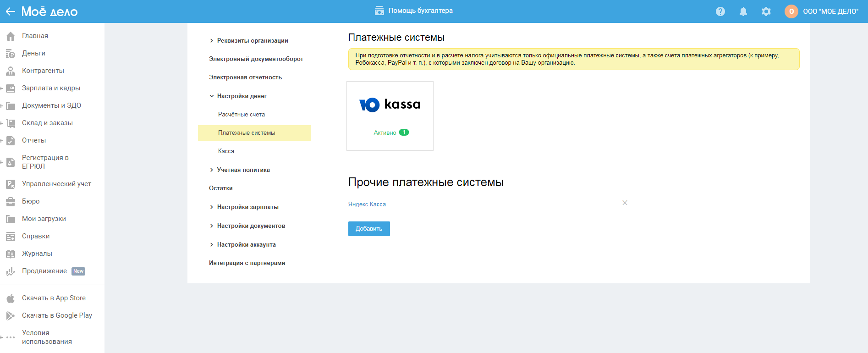This screenshot has height=353, width=868.
Task: Select Расчётные счета submenu item
Action: click(x=242, y=115)
